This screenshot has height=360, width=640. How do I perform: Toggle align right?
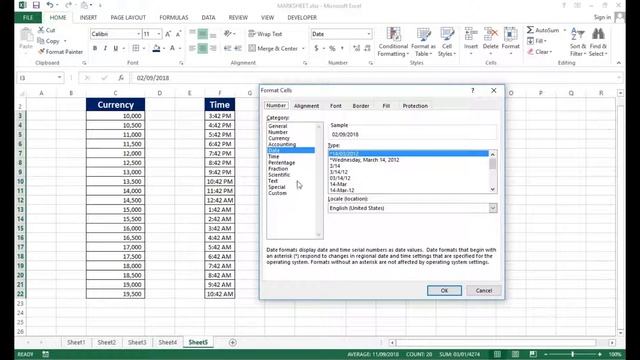point(213,48)
